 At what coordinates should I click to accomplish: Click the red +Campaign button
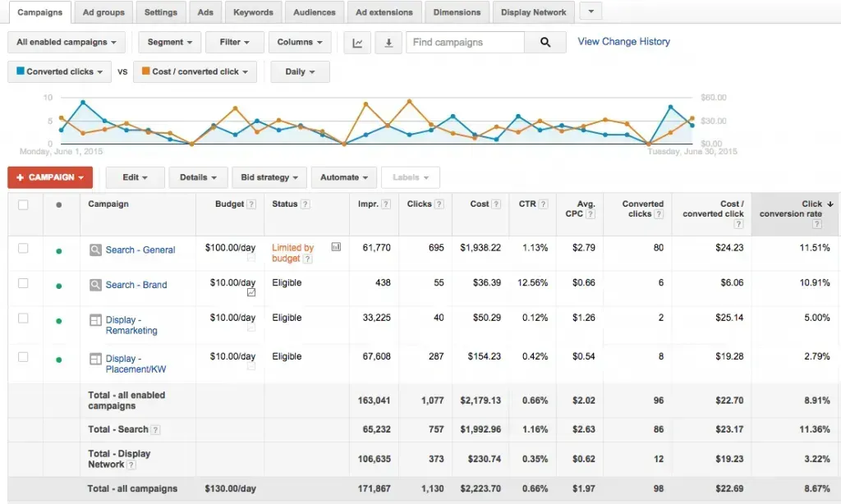point(49,176)
